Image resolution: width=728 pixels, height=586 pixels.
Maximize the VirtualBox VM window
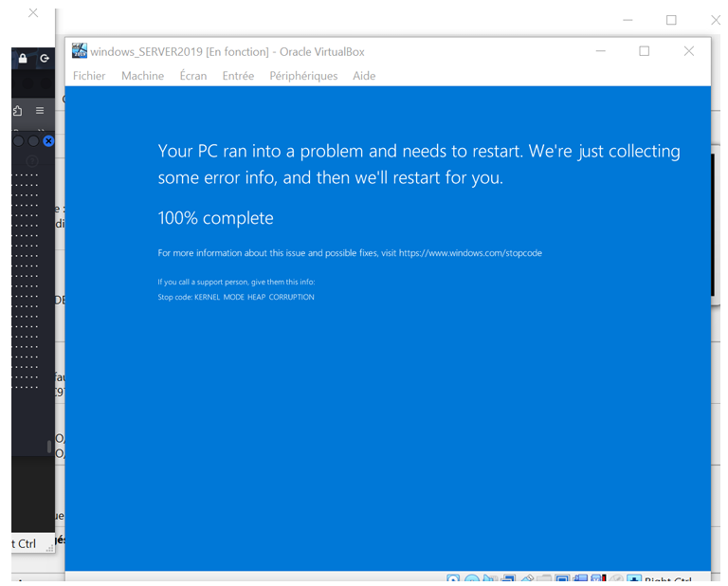[645, 51]
